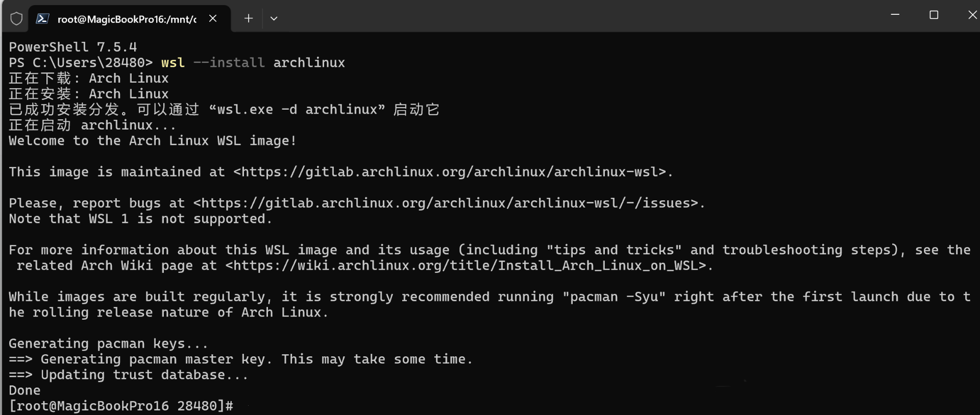The height and width of the screenshot is (415, 980).
Task: Click the PowerShell 7.5.4 version text
Action: pyautogui.click(x=72, y=46)
